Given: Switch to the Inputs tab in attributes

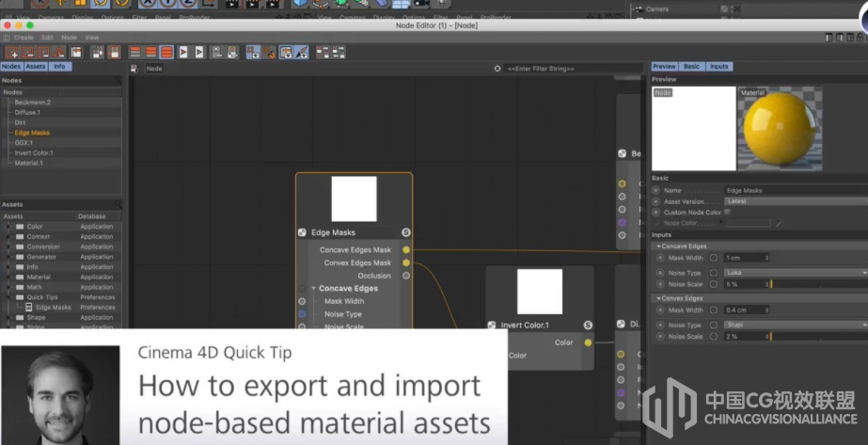Looking at the screenshot, I should click(718, 67).
